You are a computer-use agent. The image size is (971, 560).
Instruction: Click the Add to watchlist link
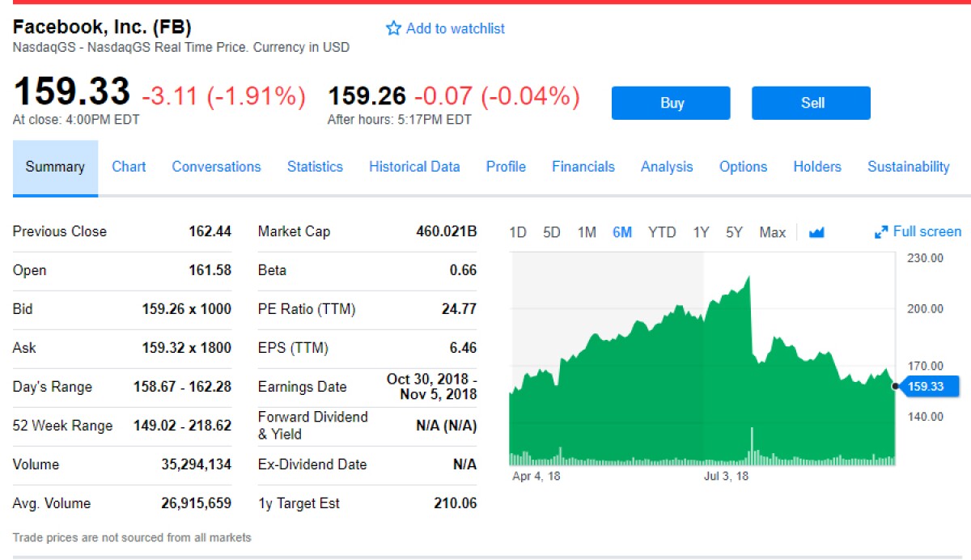tap(455, 28)
